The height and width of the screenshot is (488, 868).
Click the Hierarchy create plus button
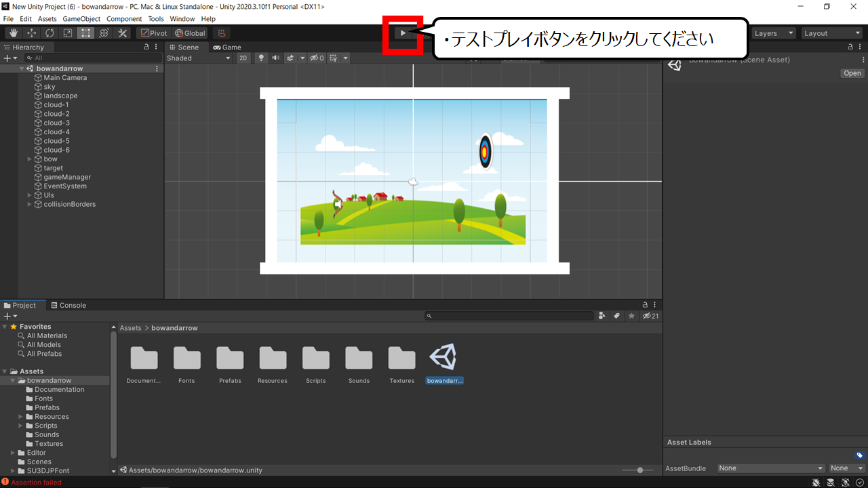click(x=9, y=58)
